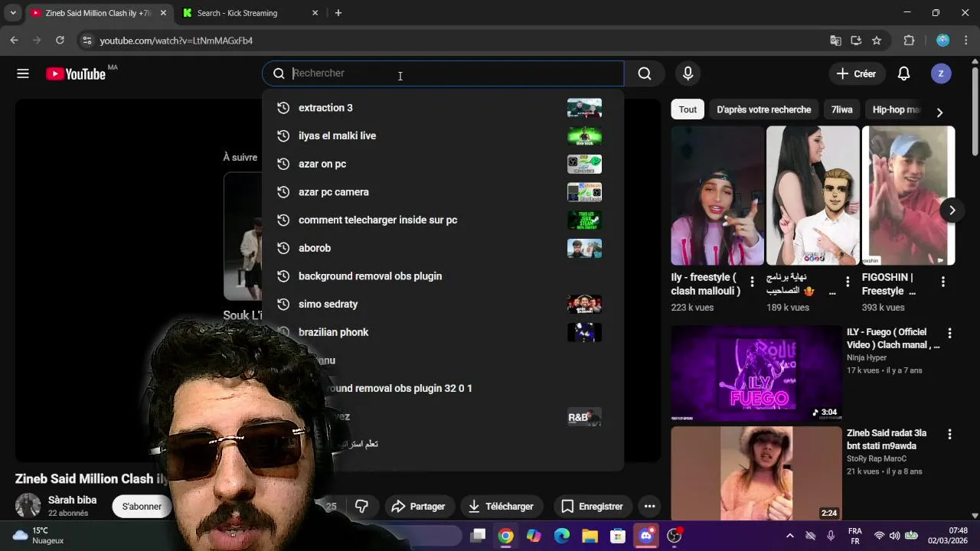Select the suggestion "azar pc camera"

pyautogui.click(x=443, y=192)
